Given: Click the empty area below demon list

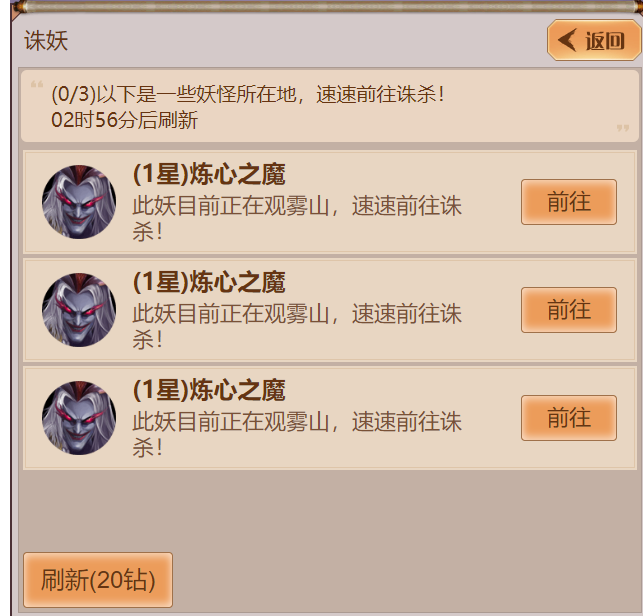Looking at the screenshot, I should point(329,510).
